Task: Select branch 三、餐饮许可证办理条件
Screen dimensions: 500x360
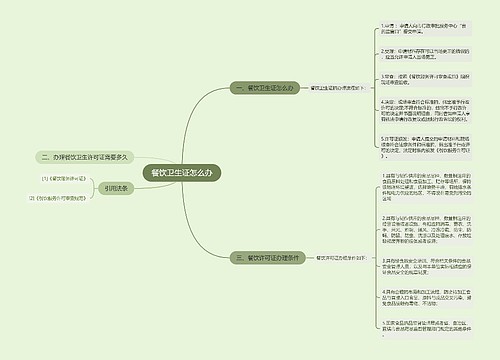Action: (268, 258)
